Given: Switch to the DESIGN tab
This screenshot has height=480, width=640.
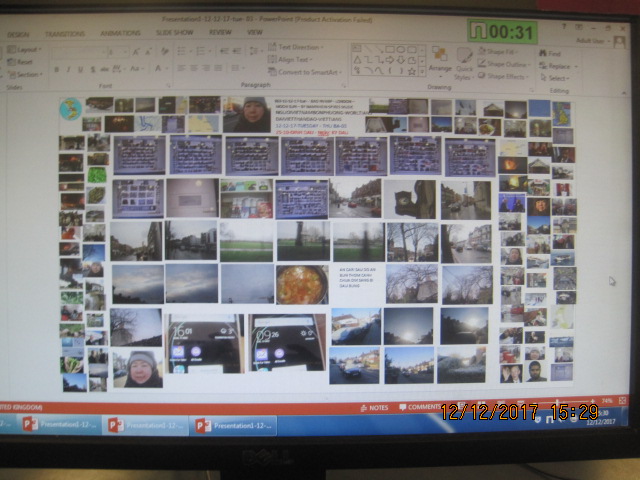Looking at the screenshot, I should point(18,35).
